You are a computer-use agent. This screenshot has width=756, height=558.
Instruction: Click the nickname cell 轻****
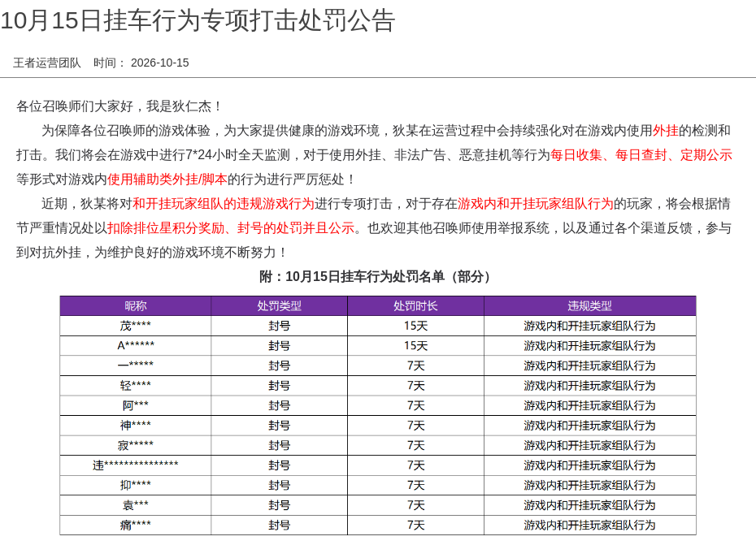coord(136,386)
